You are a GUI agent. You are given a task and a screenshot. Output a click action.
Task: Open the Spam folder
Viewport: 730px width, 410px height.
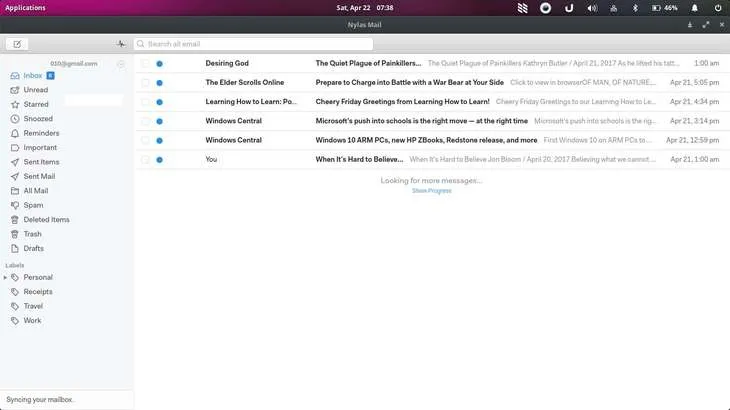tap(34, 205)
